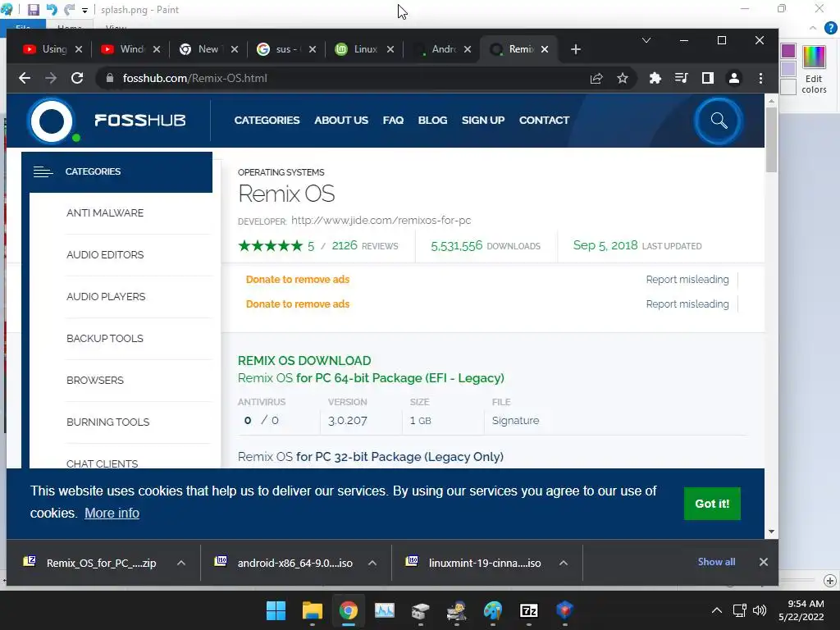Open the Chrome tab search chevron
The height and width of the screenshot is (630, 840).
(x=646, y=41)
